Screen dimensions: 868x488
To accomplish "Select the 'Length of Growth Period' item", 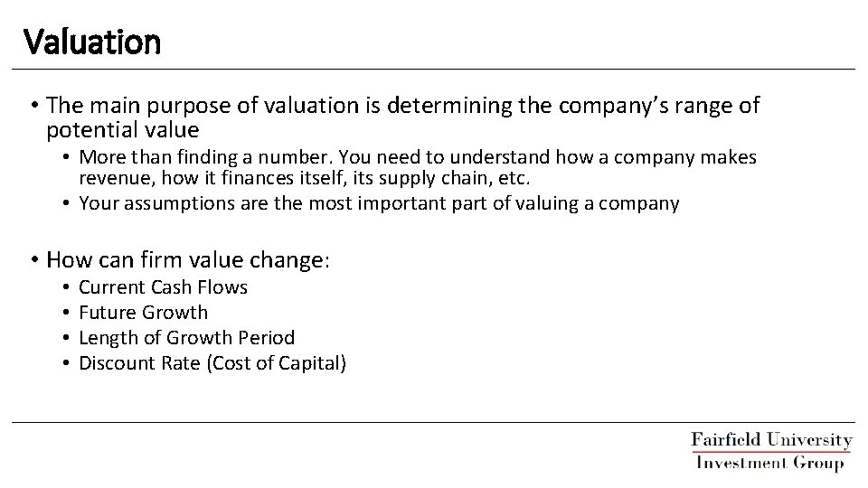I will pos(186,338).
